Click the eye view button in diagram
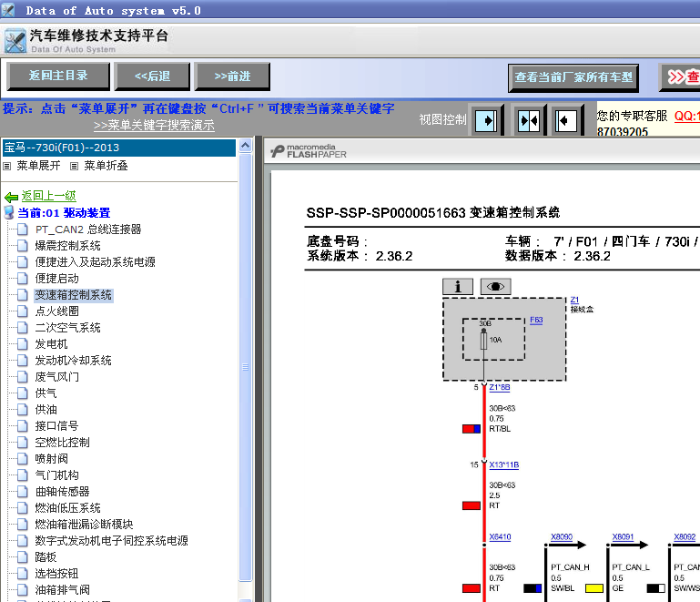The width and height of the screenshot is (700, 602). (495, 286)
